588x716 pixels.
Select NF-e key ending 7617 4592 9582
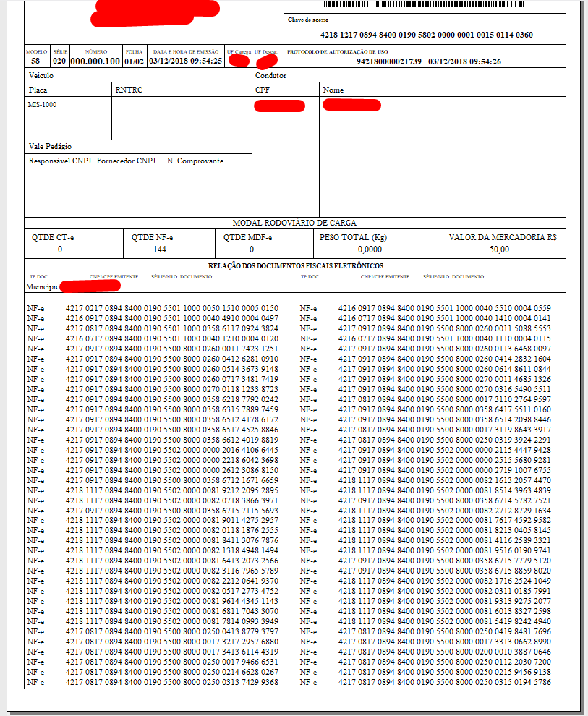point(444,520)
